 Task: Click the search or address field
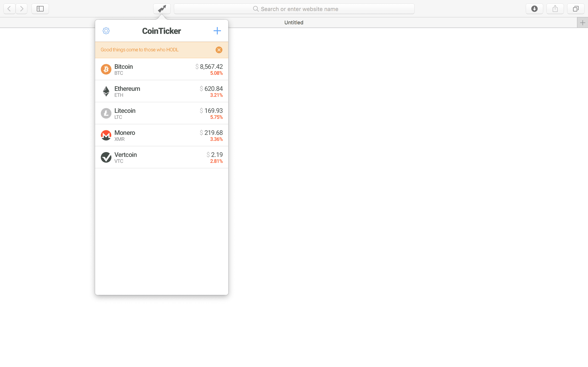(x=294, y=9)
